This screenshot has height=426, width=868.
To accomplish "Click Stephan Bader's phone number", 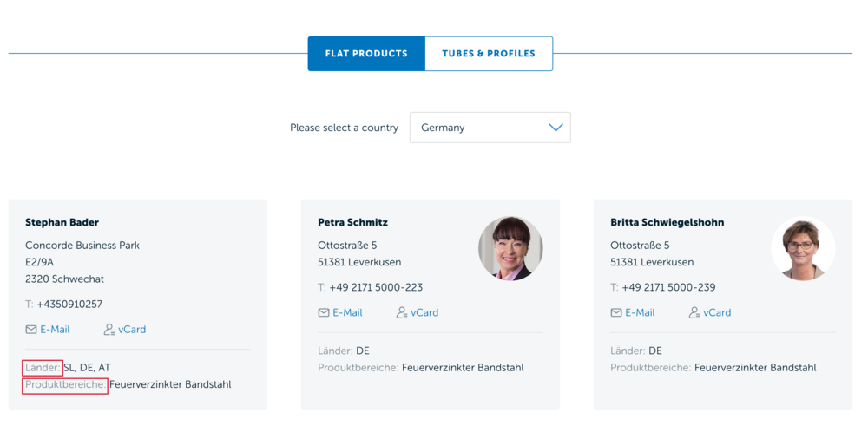I will pos(69,305).
